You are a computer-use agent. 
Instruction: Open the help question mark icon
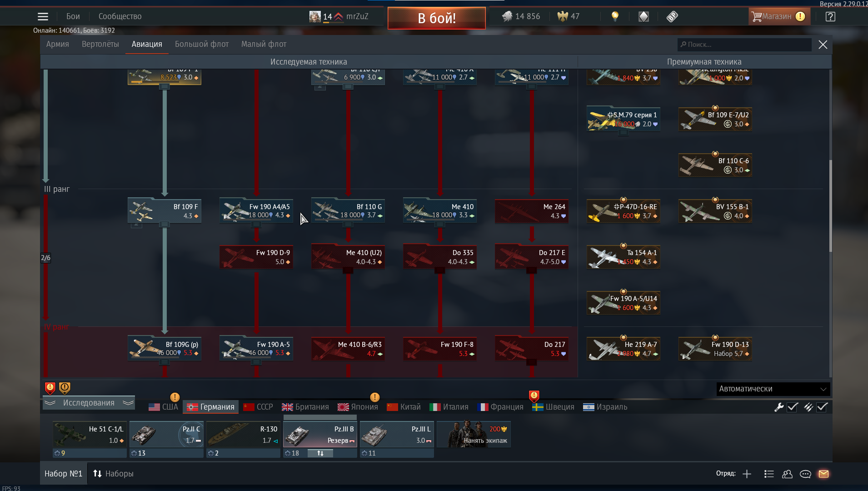830,16
